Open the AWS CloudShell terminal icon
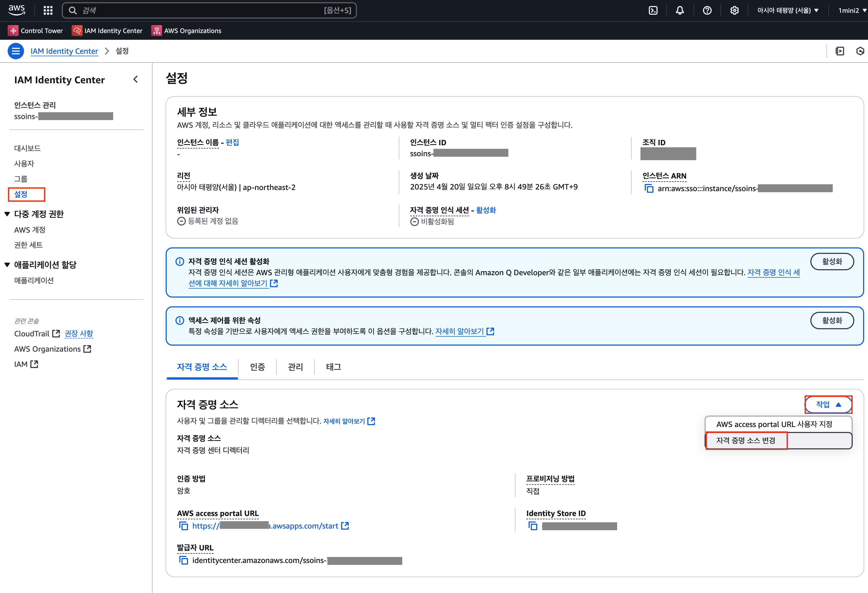This screenshot has height=593, width=868. [x=653, y=10]
